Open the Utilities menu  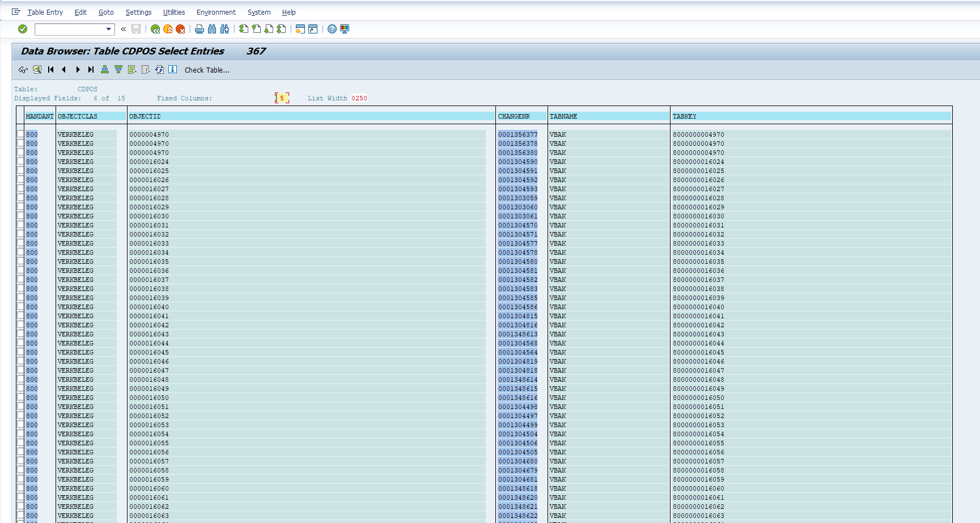click(x=174, y=12)
